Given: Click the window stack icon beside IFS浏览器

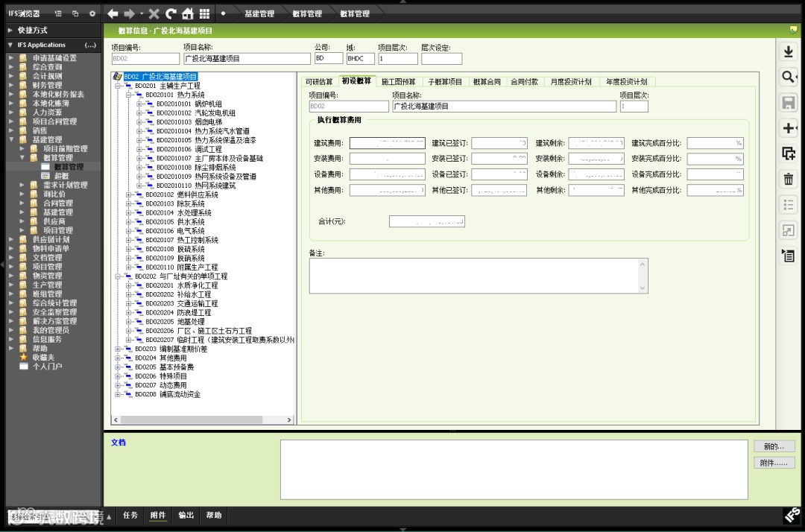Looking at the screenshot, I should coord(75,13).
